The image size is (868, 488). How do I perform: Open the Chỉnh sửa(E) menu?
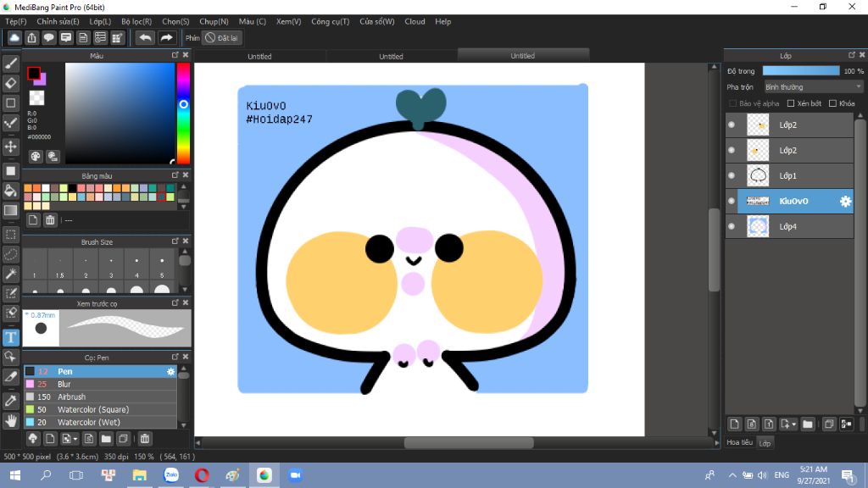tap(58, 21)
